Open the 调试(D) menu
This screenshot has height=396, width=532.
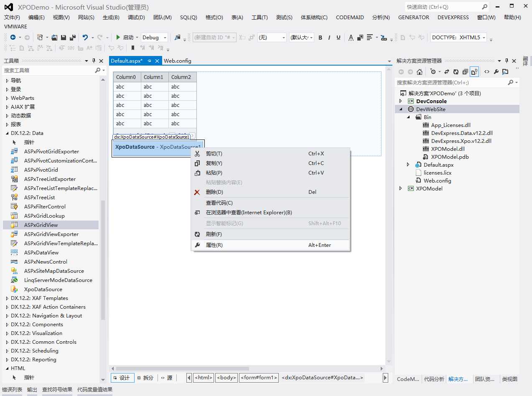coord(136,17)
